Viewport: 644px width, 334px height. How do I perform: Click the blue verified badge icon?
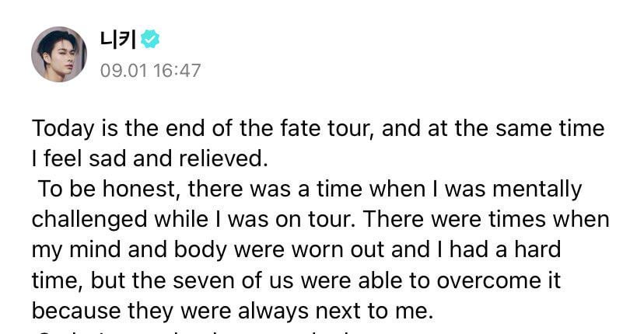pos(150,40)
